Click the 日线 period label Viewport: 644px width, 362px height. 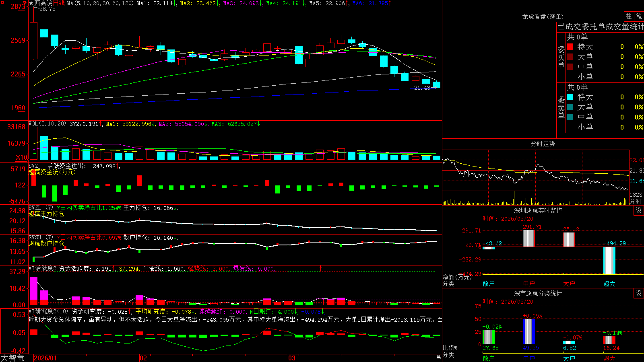[x=59, y=3]
